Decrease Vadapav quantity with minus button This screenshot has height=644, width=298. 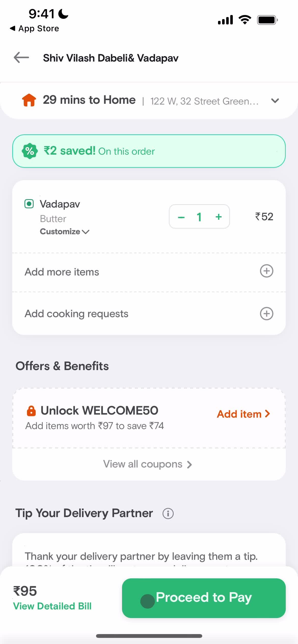tap(181, 217)
